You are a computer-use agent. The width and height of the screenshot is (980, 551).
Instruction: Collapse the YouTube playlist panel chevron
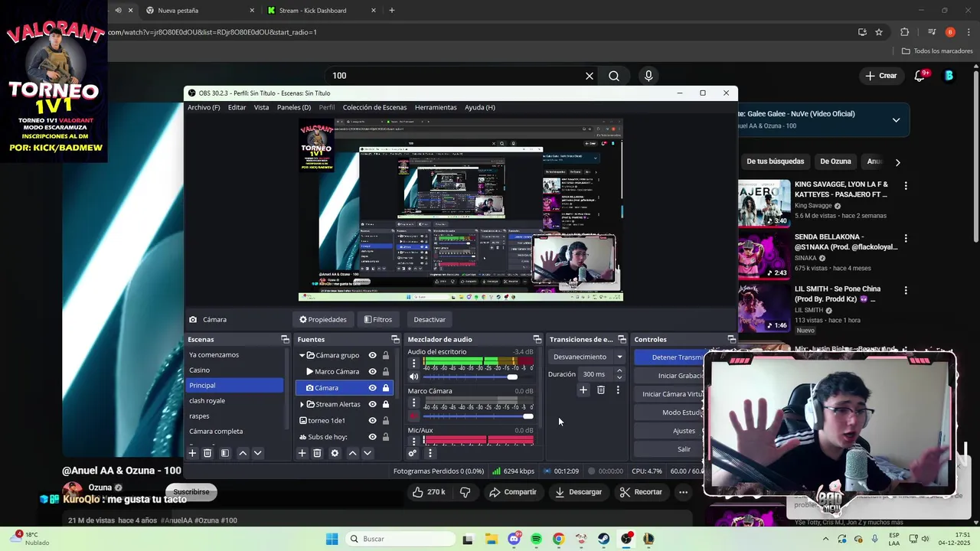coord(896,120)
